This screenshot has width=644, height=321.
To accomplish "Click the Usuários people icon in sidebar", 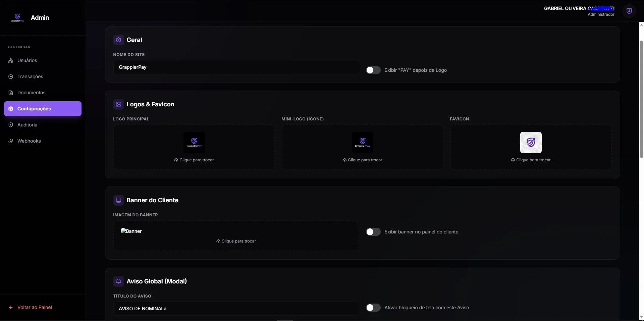I will point(11,61).
